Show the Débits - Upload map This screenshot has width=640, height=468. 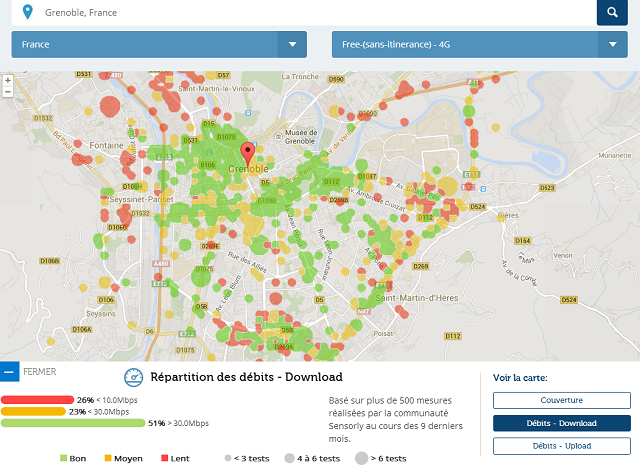[x=561, y=446]
